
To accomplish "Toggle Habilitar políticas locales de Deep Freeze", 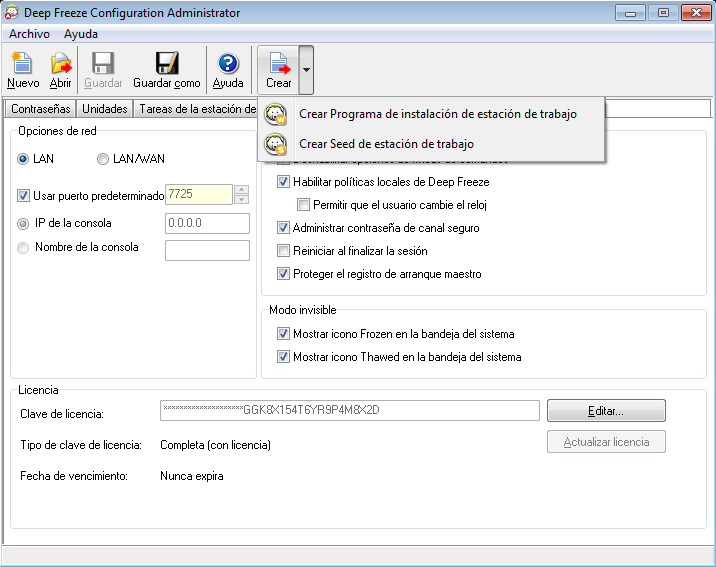I will click(x=283, y=182).
